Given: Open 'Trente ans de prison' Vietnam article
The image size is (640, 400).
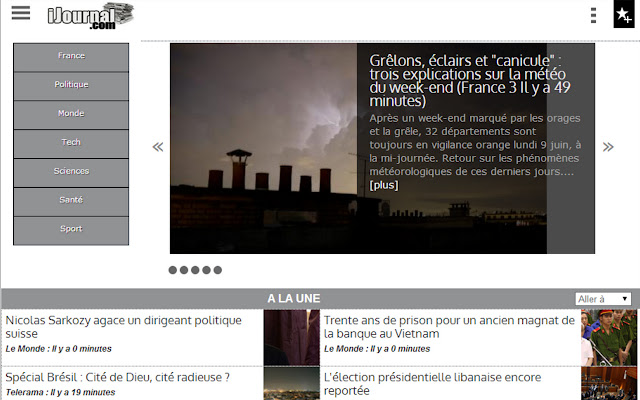Looking at the screenshot, I should point(449,327).
